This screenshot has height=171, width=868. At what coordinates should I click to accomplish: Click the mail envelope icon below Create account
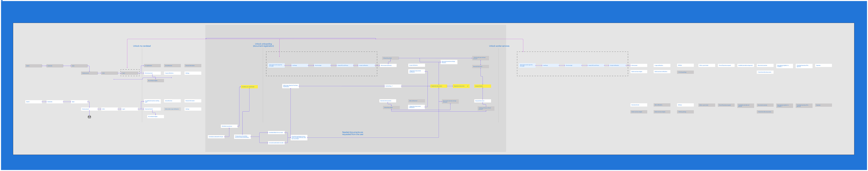pos(89,117)
